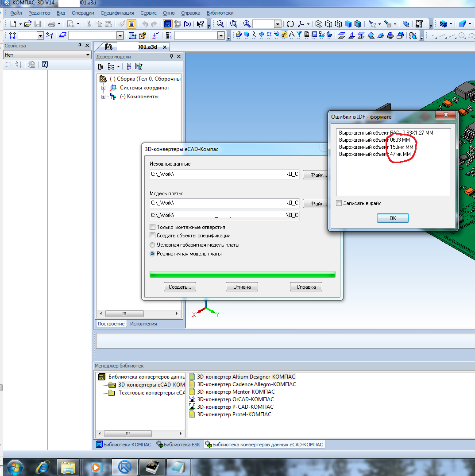Activate the What's This help cursor icon
This screenshot has height=476, width=475.
point(200,23)
